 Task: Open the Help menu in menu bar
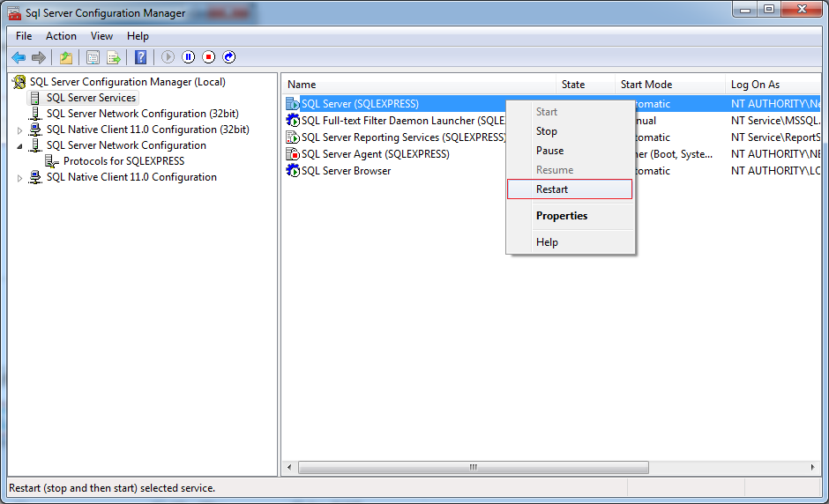[x=138, y=36]
